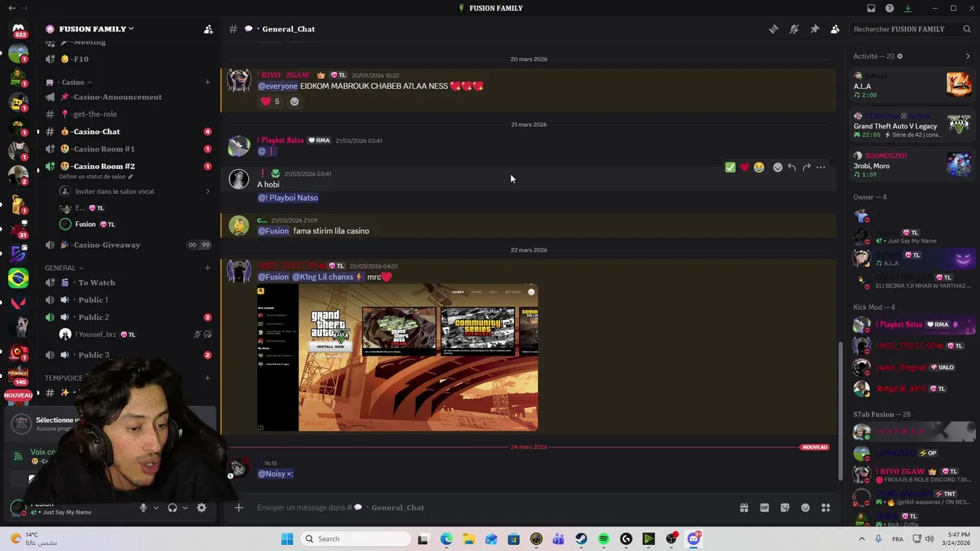Open Grand Theft Auto V Legacy activity card
The height and width of the screenshot is (551, 980).
point(912,126)
